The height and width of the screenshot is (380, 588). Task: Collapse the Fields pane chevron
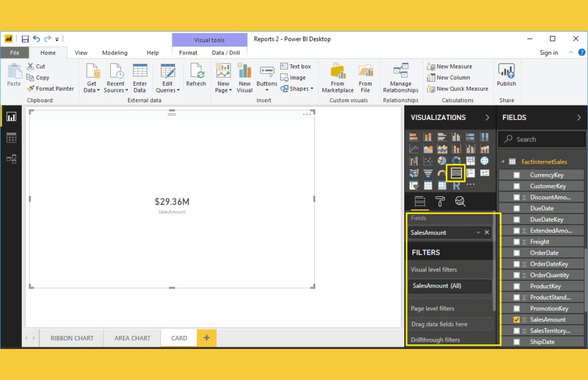tap(579, 117)
